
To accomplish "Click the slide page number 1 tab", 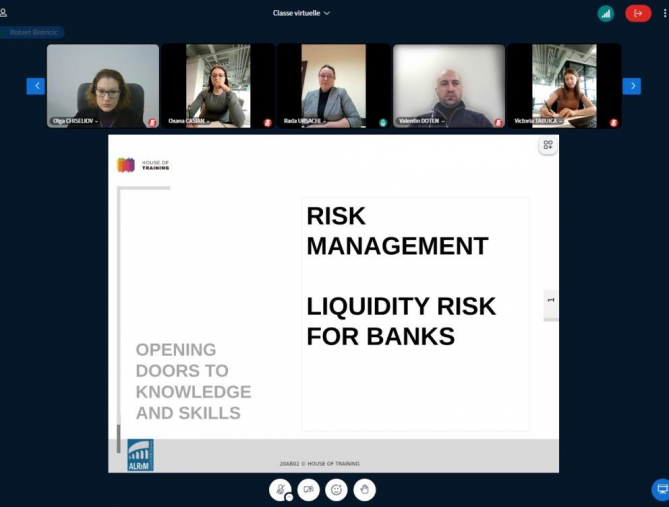I will coord(551,301).
